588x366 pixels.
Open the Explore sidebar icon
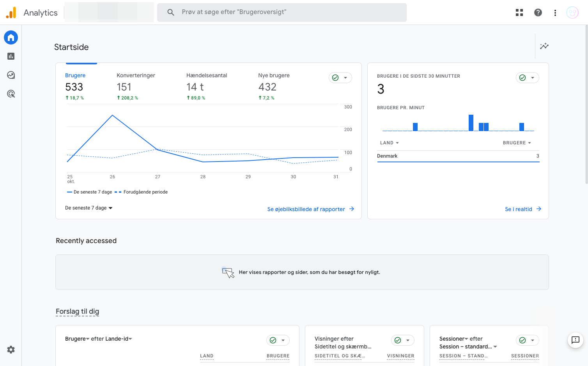(11, 75)
